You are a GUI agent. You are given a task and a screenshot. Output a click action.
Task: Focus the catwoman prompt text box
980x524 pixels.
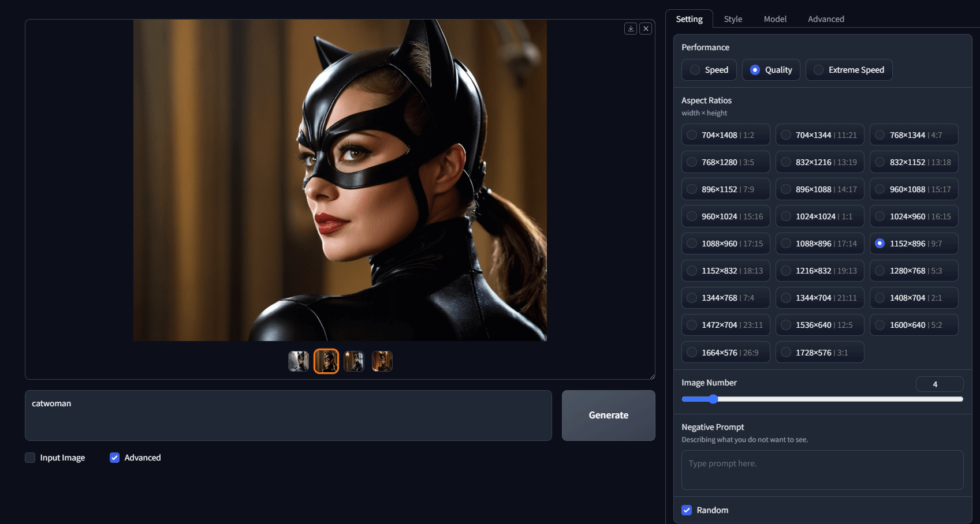[288, 416]
